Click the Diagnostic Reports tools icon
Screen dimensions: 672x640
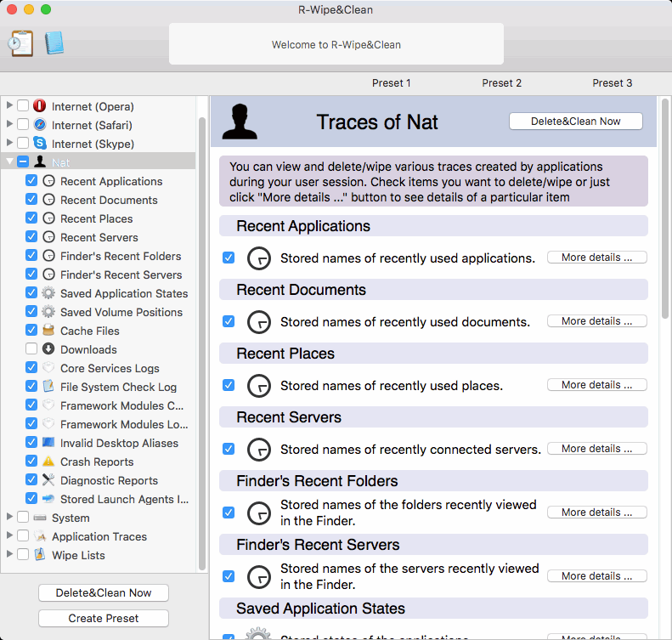click(x=48, y=479)
